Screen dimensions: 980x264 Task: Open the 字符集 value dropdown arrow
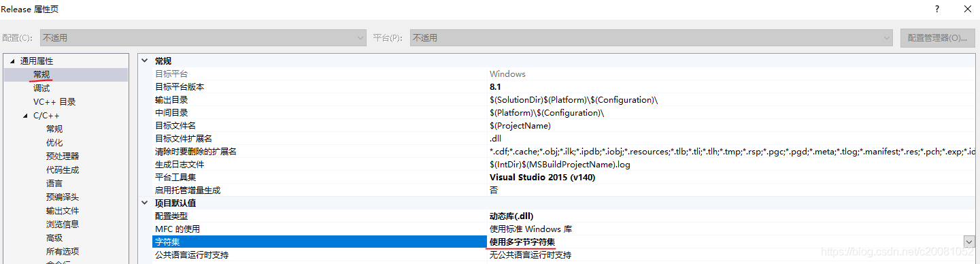click(x=968, y=242)
